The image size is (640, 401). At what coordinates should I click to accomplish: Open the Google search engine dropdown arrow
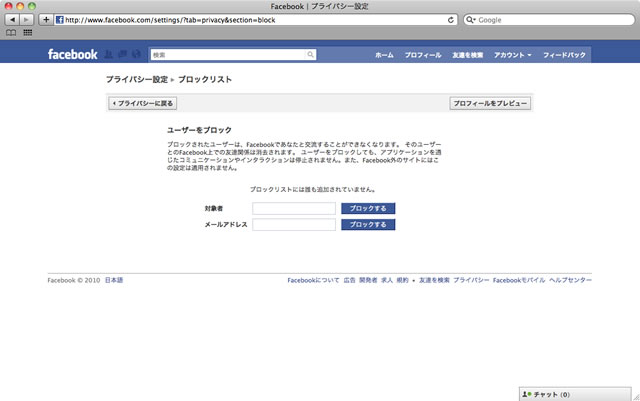475,20
